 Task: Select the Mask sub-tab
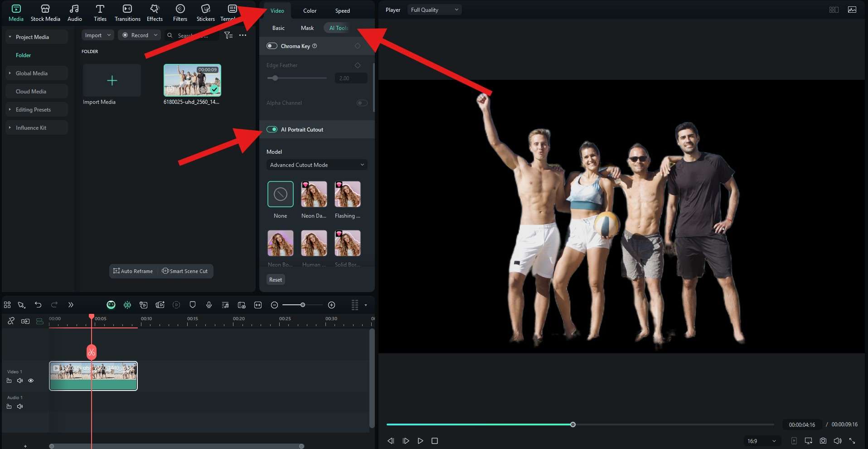[x=307, y=28]
